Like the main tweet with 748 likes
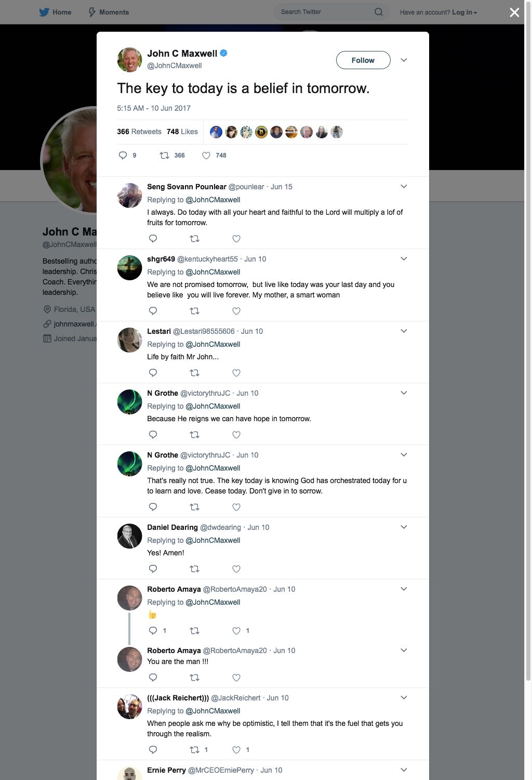532x780 pixels. 206,155
